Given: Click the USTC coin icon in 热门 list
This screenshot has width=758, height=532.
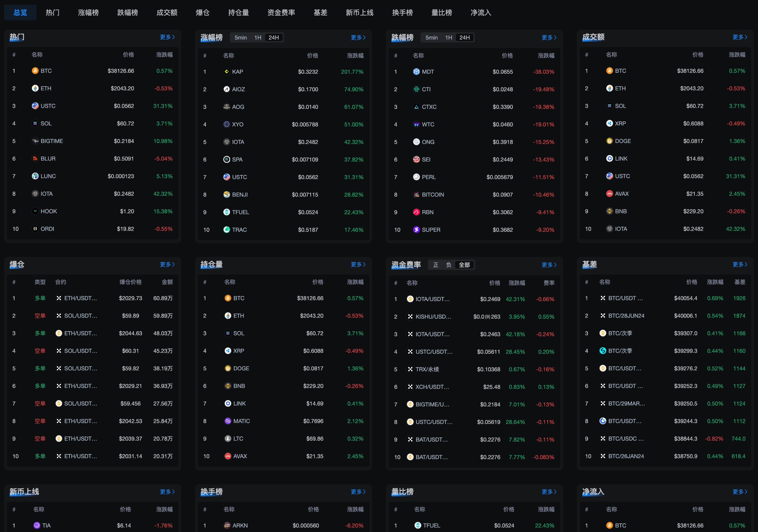Looking at the screenshot, I should (x=35, y=106).
